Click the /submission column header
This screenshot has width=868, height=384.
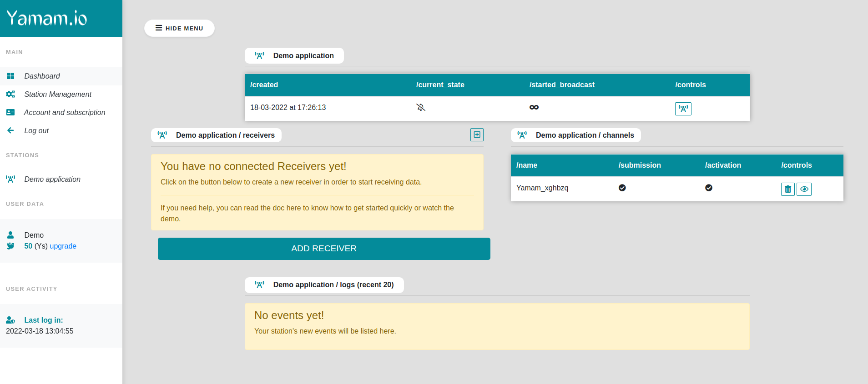click(640, 165)
